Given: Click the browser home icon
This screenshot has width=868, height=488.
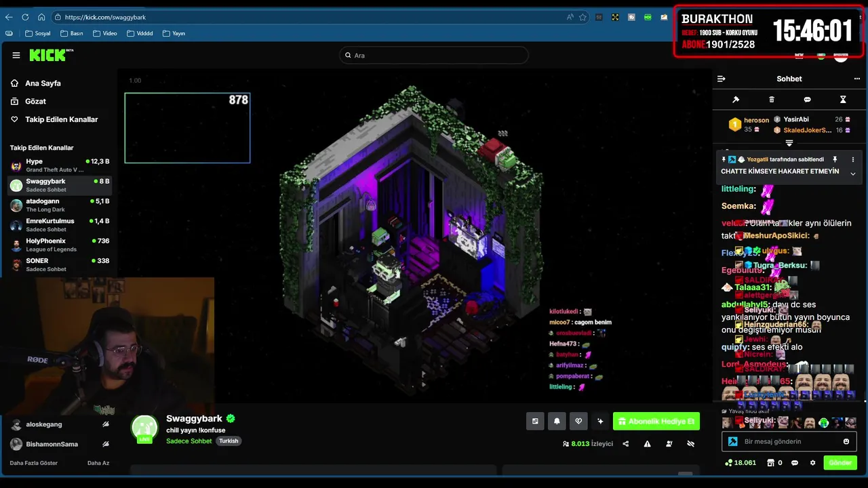Looking at the screenshot, I should pos(41,17).
